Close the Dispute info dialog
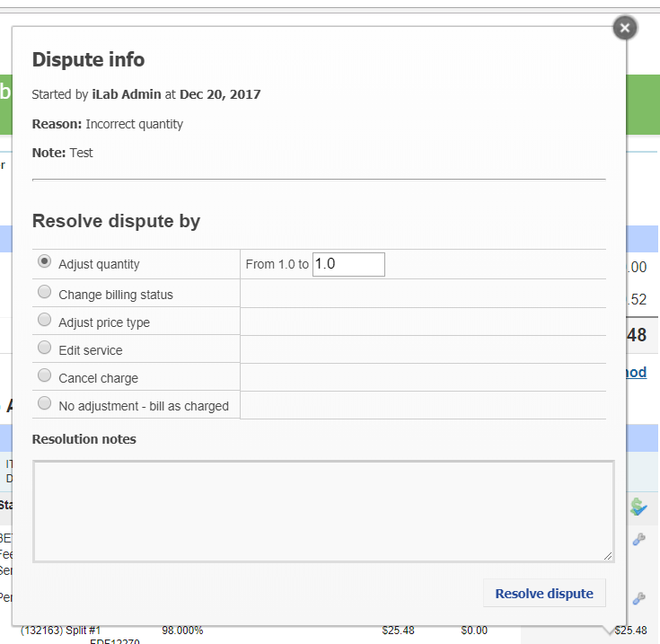The height and width of the screenshot is (644, 660). pos(625,28)
